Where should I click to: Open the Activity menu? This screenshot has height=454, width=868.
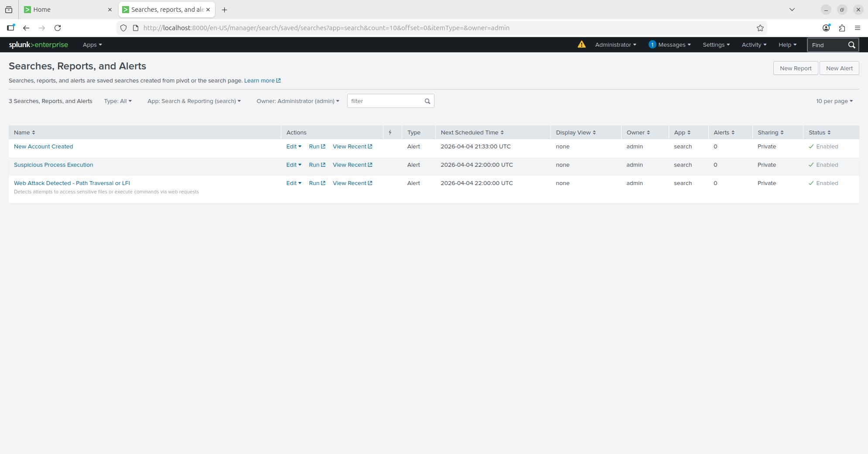754,45
